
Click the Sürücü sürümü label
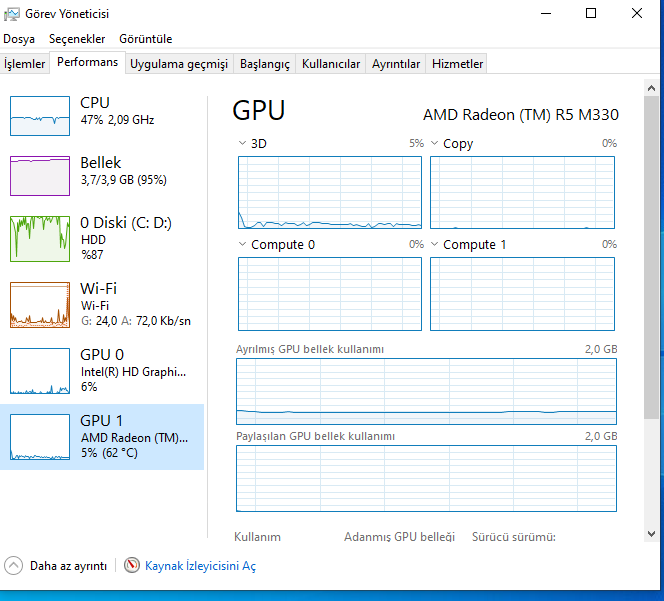(x=514, y=537)
